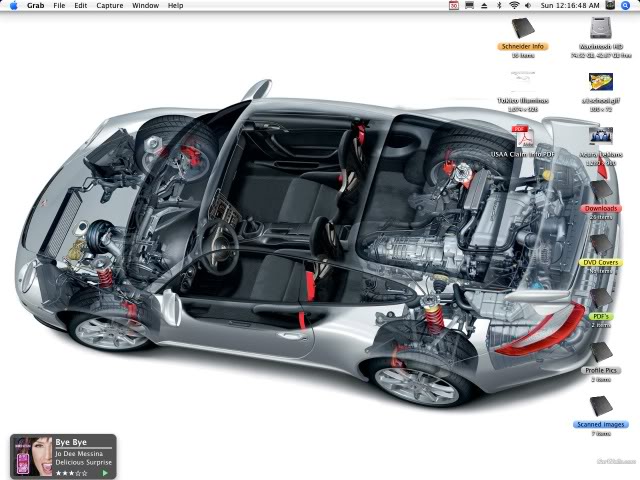This screenshot has width=640, height=480.
Task: Select the Macintosh HD drive icon
Action: [x=600, y=28]
